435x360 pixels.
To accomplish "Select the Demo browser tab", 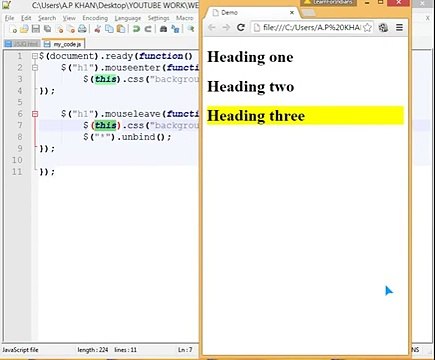I will point(252,13).
